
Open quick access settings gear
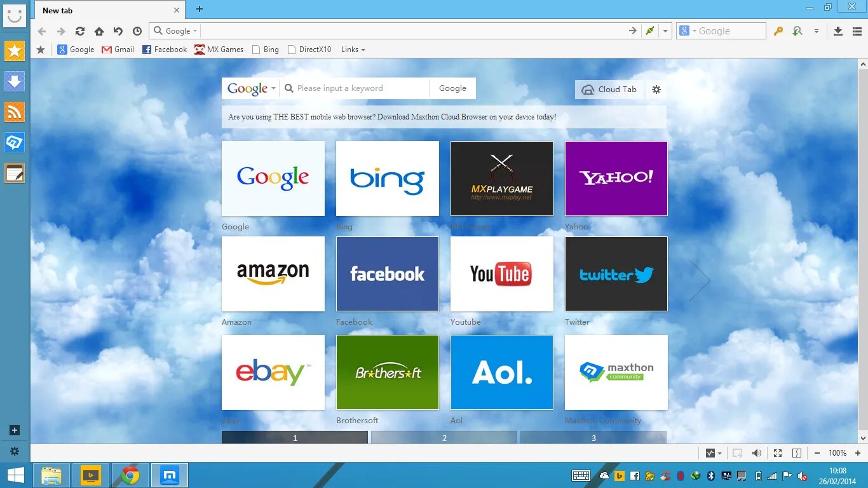656,90
